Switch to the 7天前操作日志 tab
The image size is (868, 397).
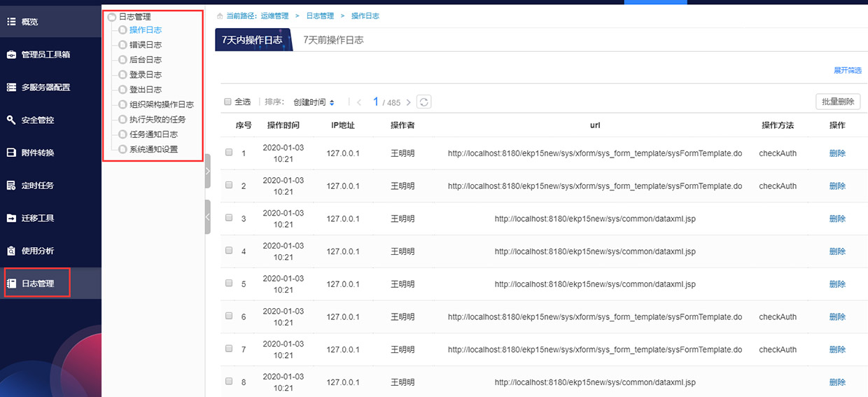(x=333, y=40)
